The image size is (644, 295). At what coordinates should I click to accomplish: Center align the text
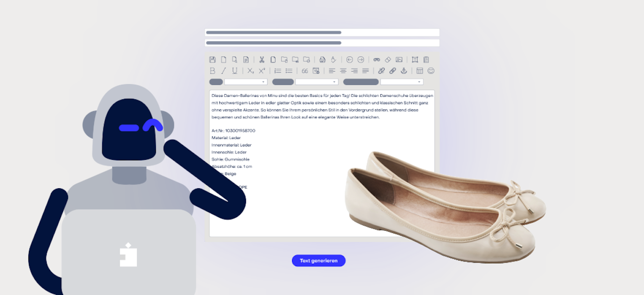pos(343,71)
